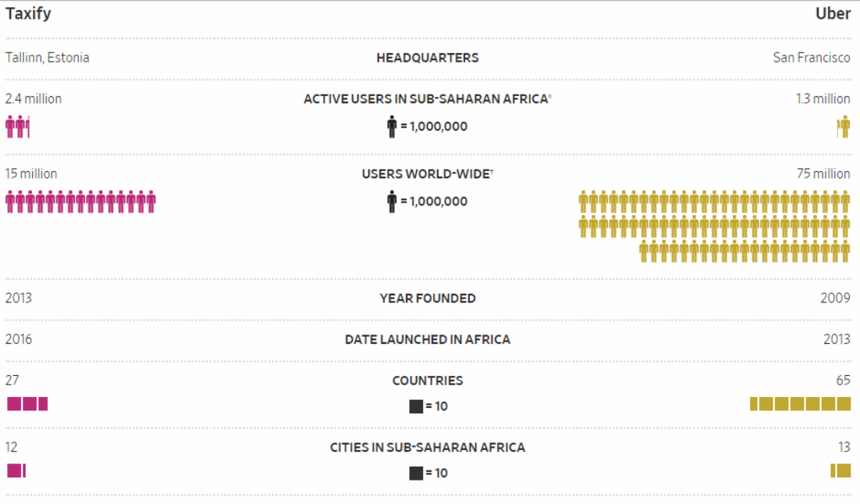This screenshot has height=504, width=860.
Task: Click the 'DATE LAUNCHED IN AFRICA' label
Action: pyautogui.click(x=428, y=340)
